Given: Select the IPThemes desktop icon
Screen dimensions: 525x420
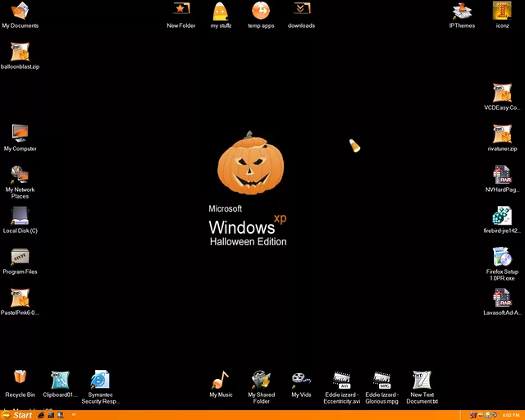Looking at the screenshot, I should pos(462,11).
